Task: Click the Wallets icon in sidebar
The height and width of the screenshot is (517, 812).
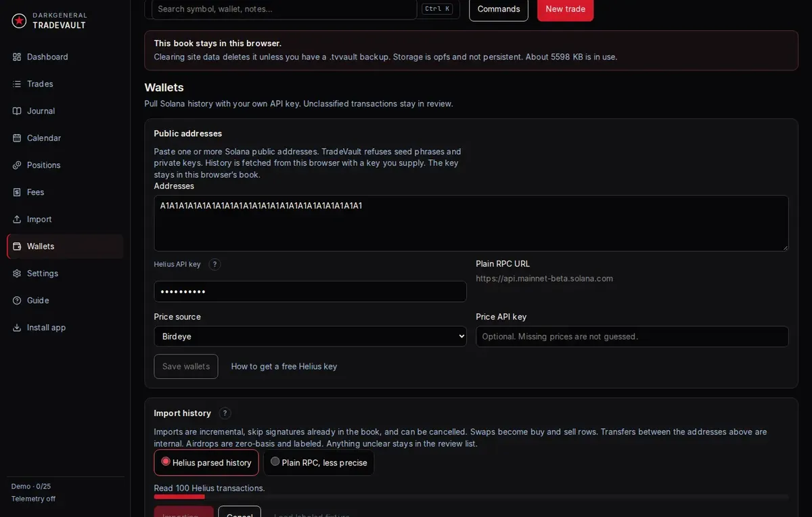Action: coord(17,246)
